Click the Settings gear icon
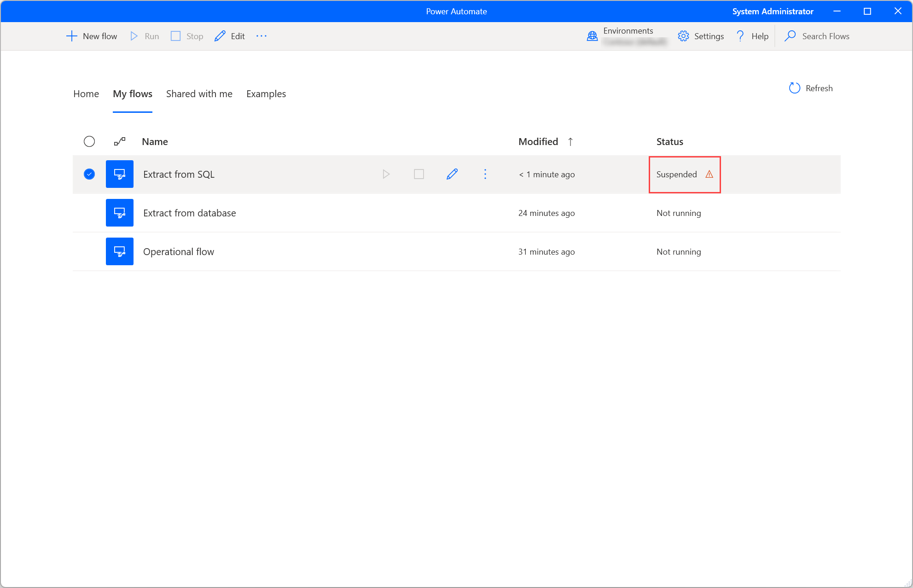Screen dimensions: 913x588 pyautogui.click(x=684, y=36)
